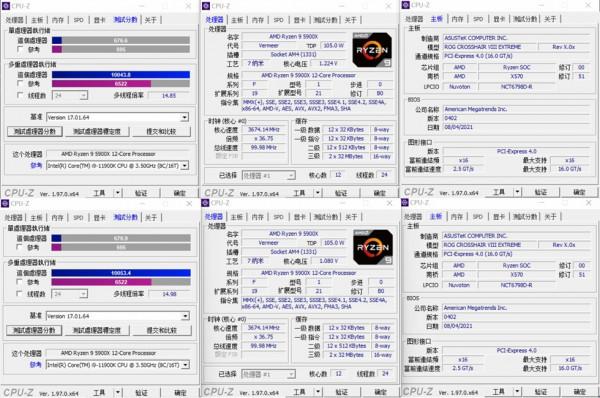Click 确定 button in upper mainboard window
This screenshot has width=600, height=398.
tap(579, 192)
